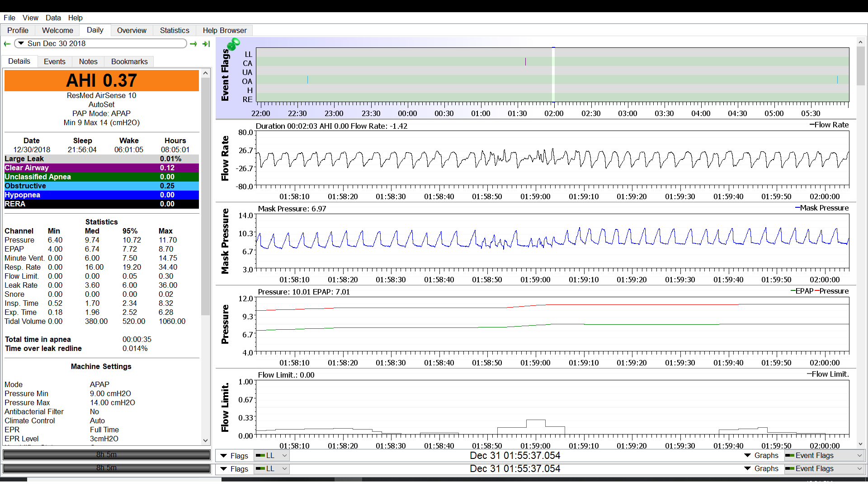Click the white selection marker at 02:00

(x=553, y=75)
